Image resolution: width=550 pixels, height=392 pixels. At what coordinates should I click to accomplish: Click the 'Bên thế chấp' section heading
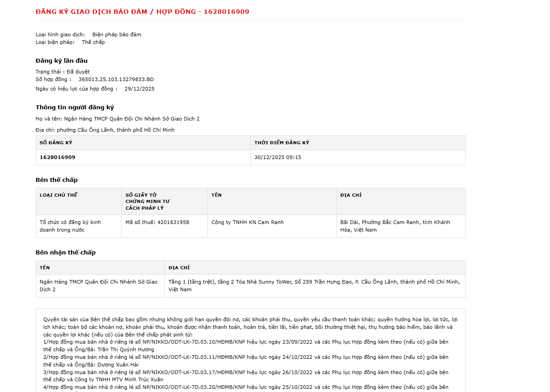(57, 180)
